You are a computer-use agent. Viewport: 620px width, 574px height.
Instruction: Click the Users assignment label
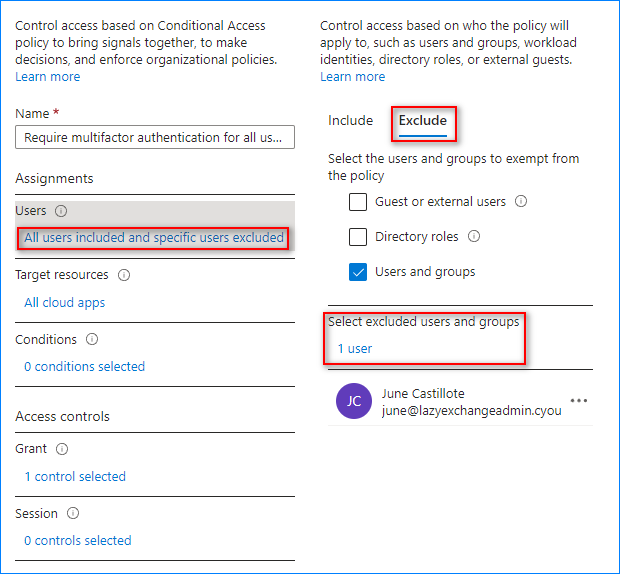[30, 211]
